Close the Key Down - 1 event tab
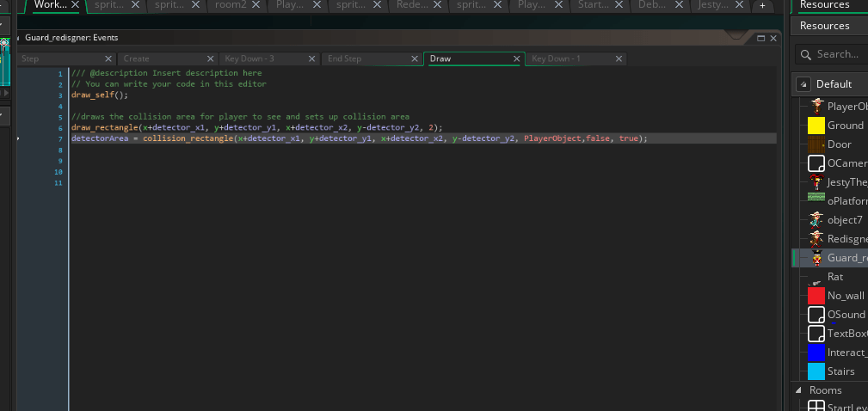Viewport: 868px width, 411px height. pos(619,58)
